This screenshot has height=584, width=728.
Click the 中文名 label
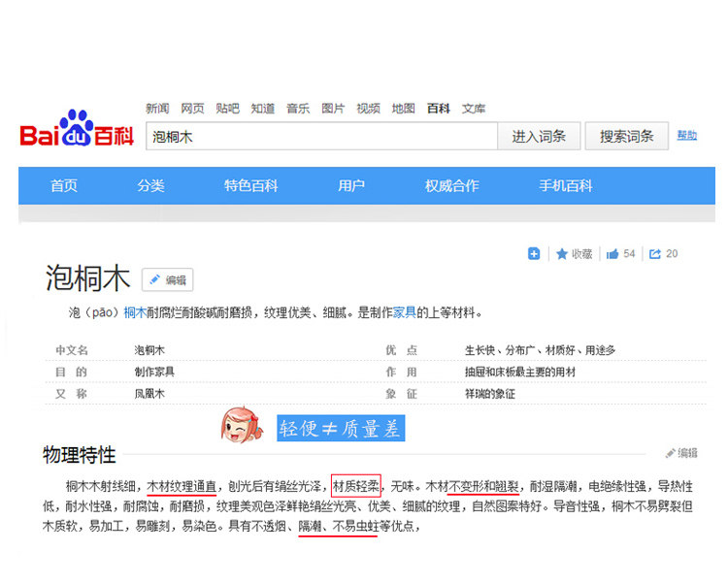72,350
